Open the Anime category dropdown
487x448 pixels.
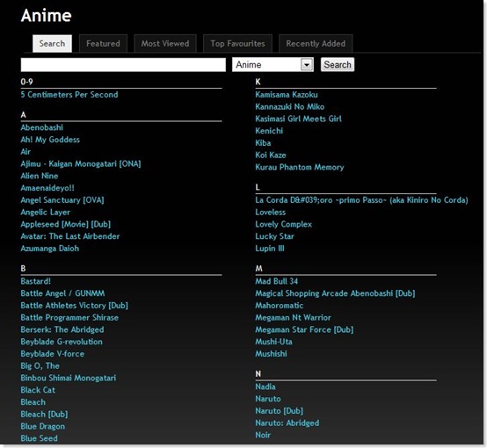click(273, 65)
